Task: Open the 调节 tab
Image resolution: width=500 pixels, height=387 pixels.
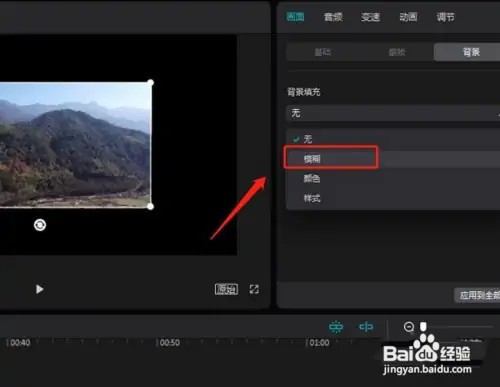Action: 446,17
